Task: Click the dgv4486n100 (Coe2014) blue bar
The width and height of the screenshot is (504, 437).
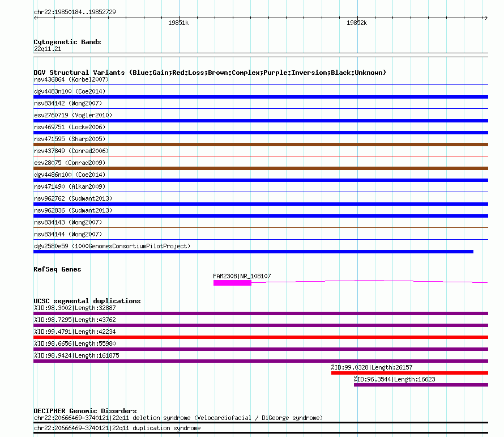Action: pyautogui.click(x=260, y=180)
